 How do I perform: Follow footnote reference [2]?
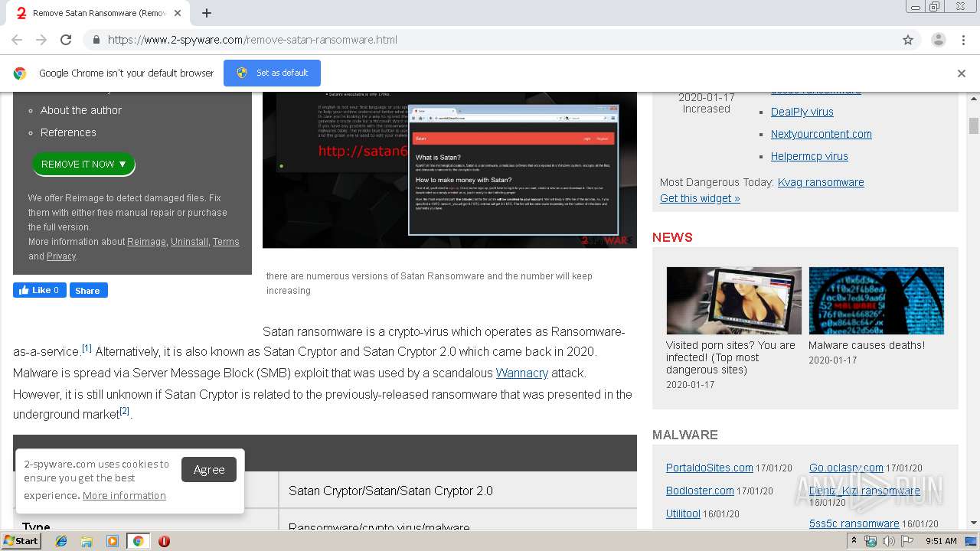point(125,411)
